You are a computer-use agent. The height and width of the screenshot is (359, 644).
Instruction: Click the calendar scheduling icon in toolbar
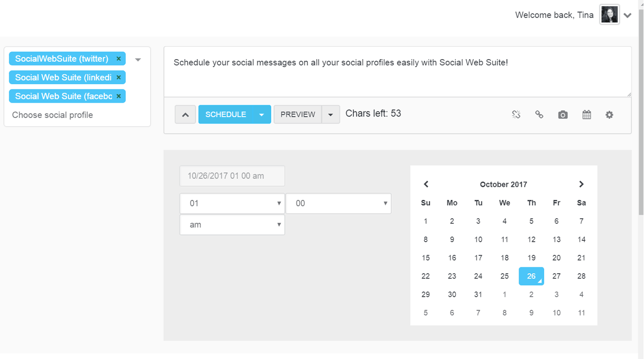pyautogui.click(x=586, y=115)
